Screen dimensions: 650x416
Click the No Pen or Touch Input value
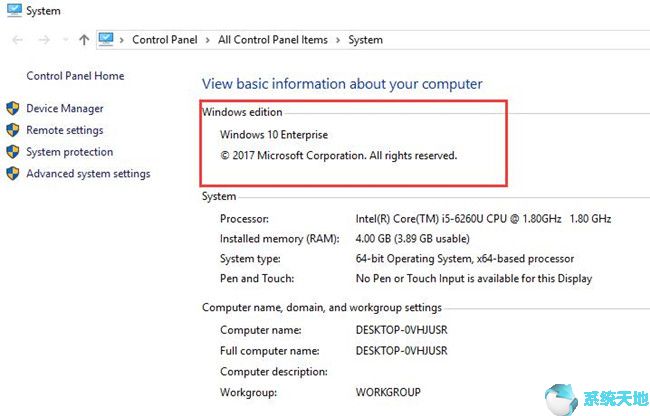click(x=474, y=278)
